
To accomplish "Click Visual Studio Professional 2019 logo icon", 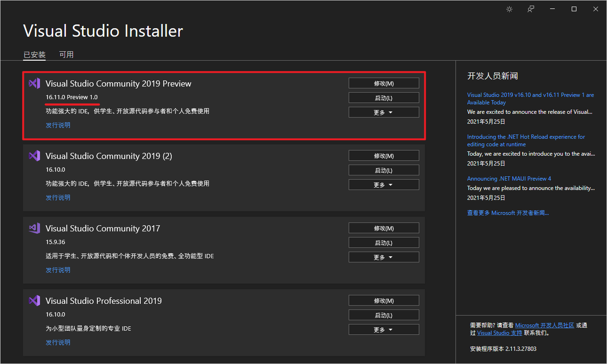I will click(x=34, y=301).
